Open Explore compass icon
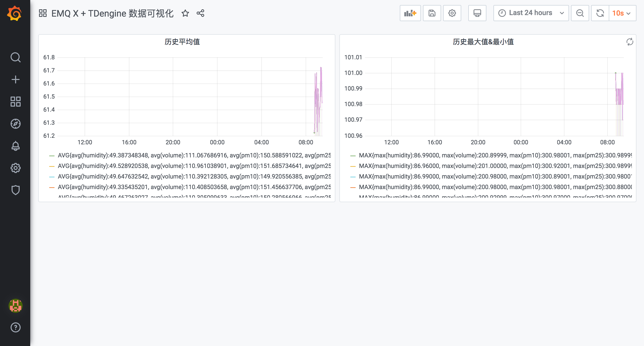Image resolution: width=644 pixels, height=346 pixels. pyautogui.click(x=15, y=124)
